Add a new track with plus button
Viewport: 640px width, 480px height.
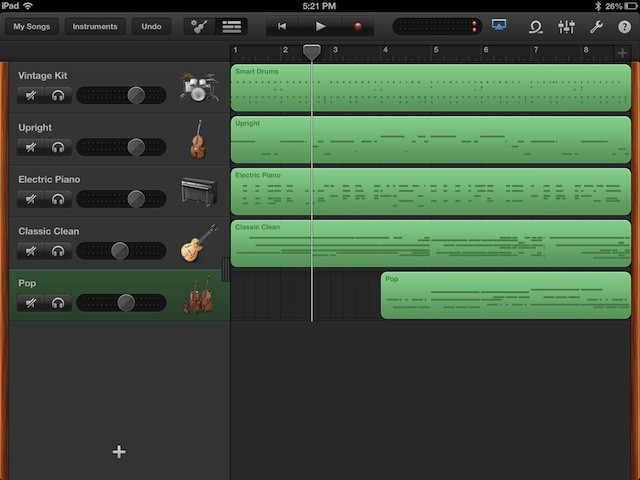pos(119,451)
